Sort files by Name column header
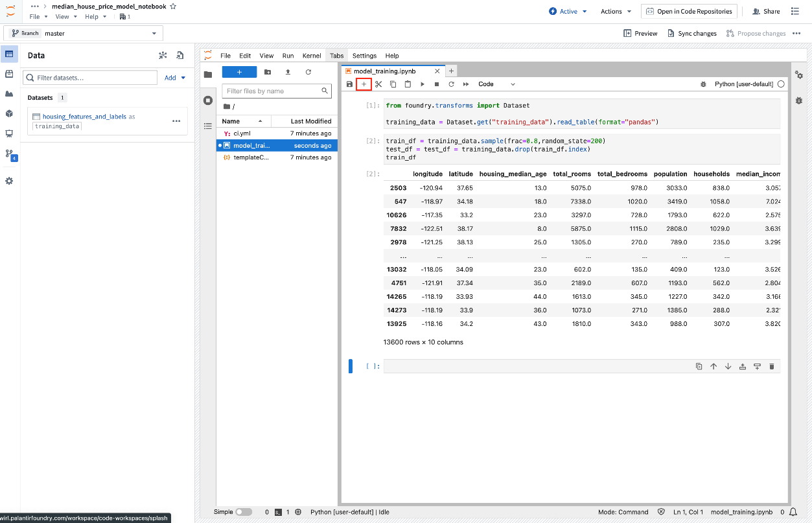The height and width of the screenshot is (523, 812). [x=244, y=121]
